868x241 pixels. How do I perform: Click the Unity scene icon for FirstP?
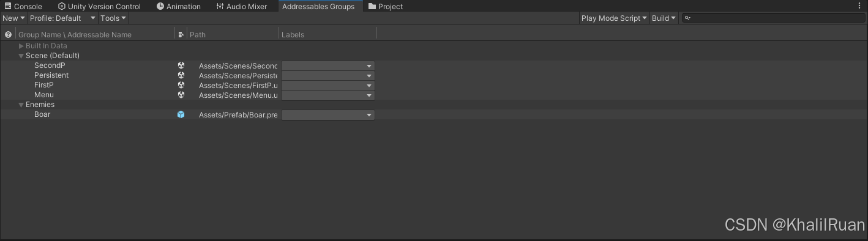coord(181,85)
